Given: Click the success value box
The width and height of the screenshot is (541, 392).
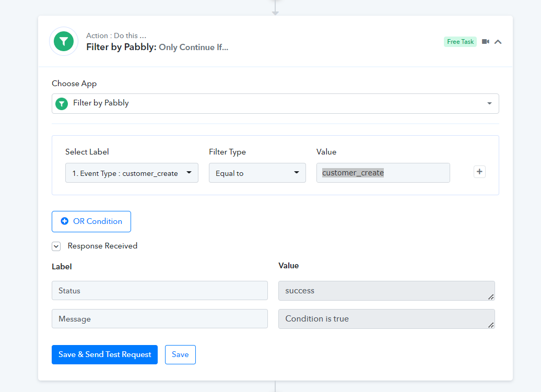Looking at the screenshot, I should tap(386, 291).
